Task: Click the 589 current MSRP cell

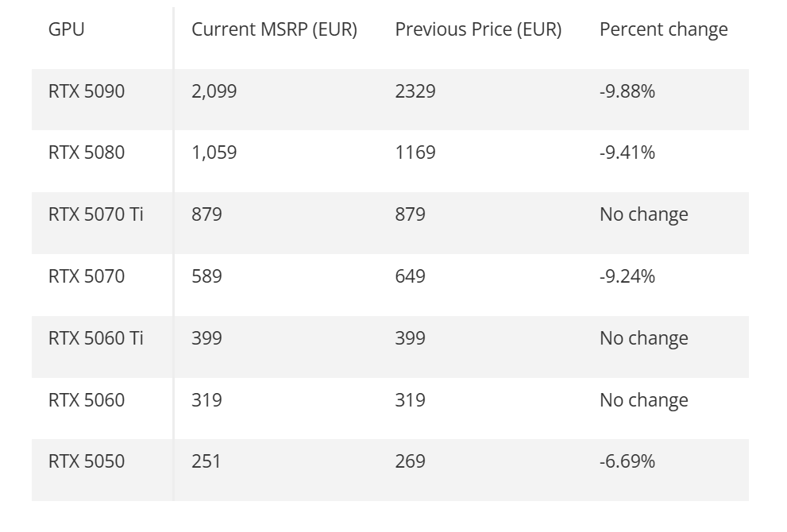Action: coord(206,276)
